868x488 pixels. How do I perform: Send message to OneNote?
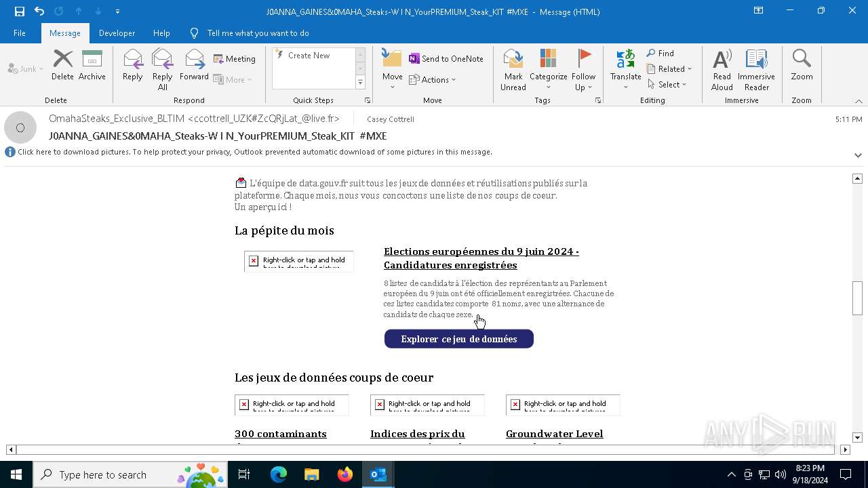tap(446, 59)
